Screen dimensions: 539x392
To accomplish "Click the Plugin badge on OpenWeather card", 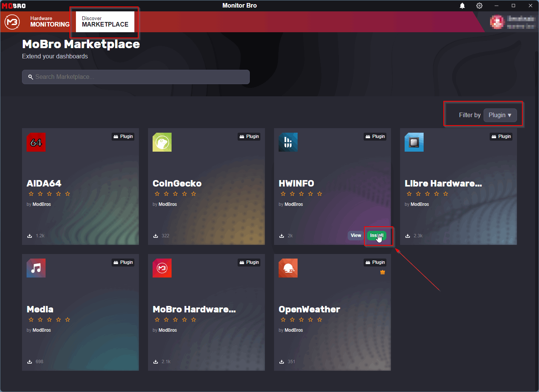I will (375, 262).
